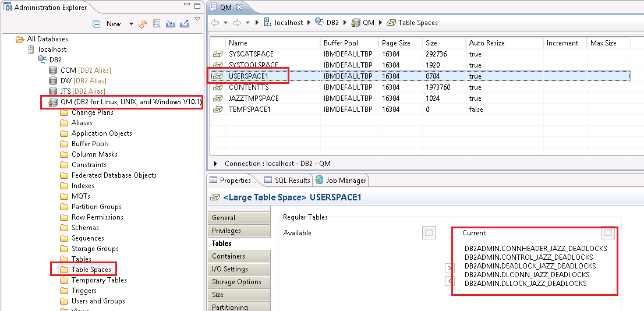Open the Application Objects folder
The height and width of the screenshot is (311, 644).
click(x=95, y=133)
